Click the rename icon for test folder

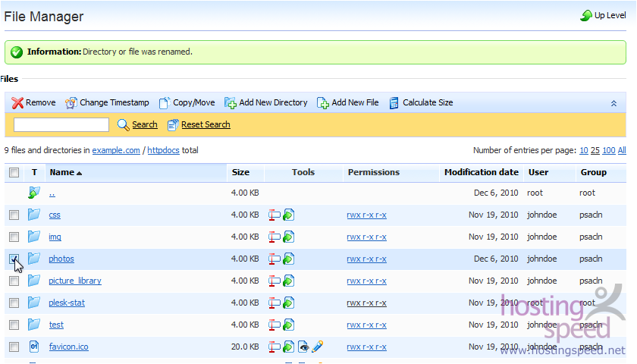[275, 325]
